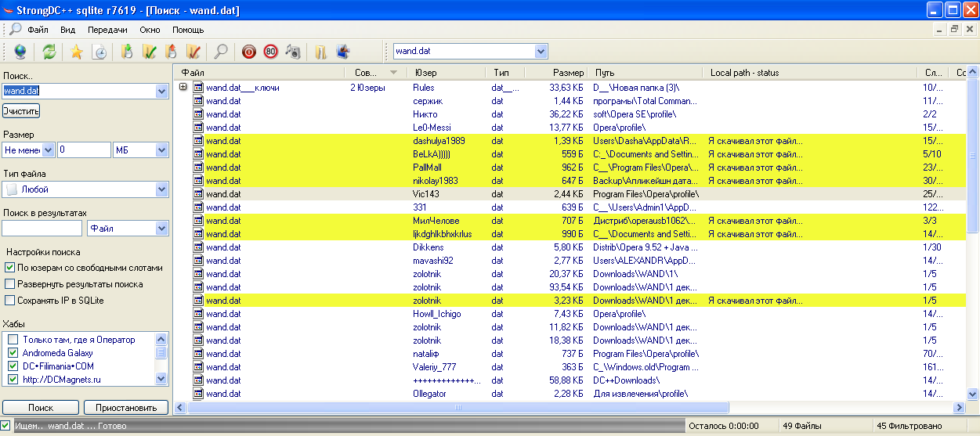This screenshot has width=980, height=436.
Task: Click the hubs list scroll down arrow
Action: (161, 379)
